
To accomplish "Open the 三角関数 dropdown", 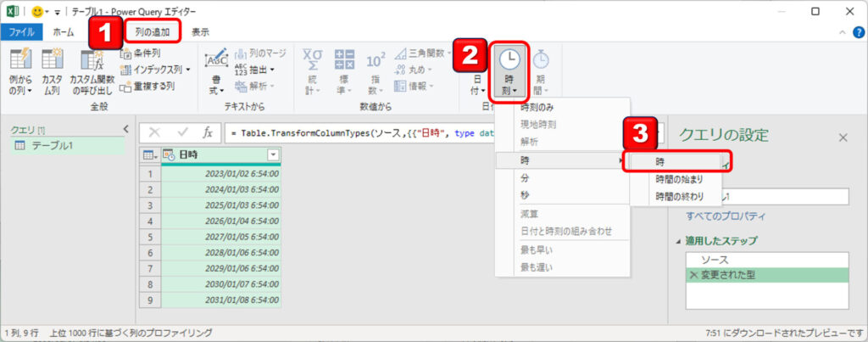I will [x=422, y=53].
